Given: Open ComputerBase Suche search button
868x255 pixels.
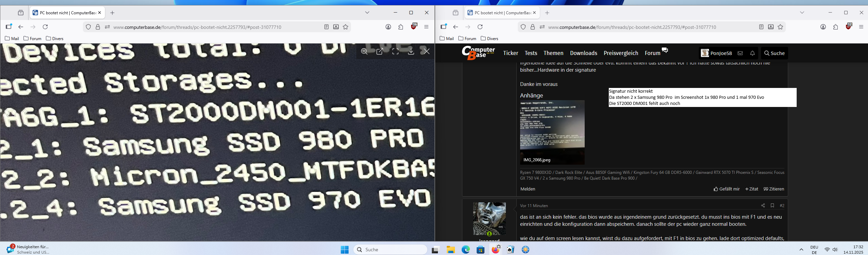Looking at the screenshot, I should point(774,53).
